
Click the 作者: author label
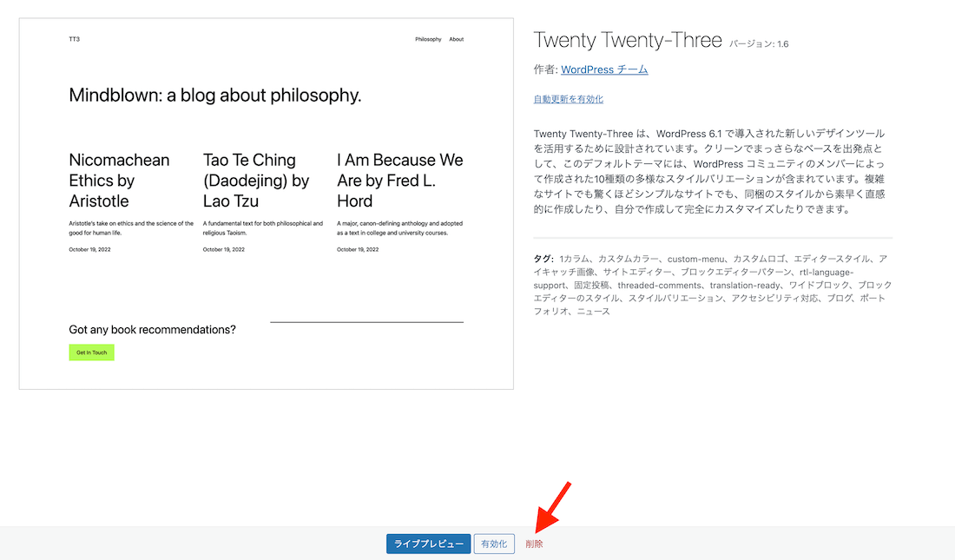coord(546,69)
